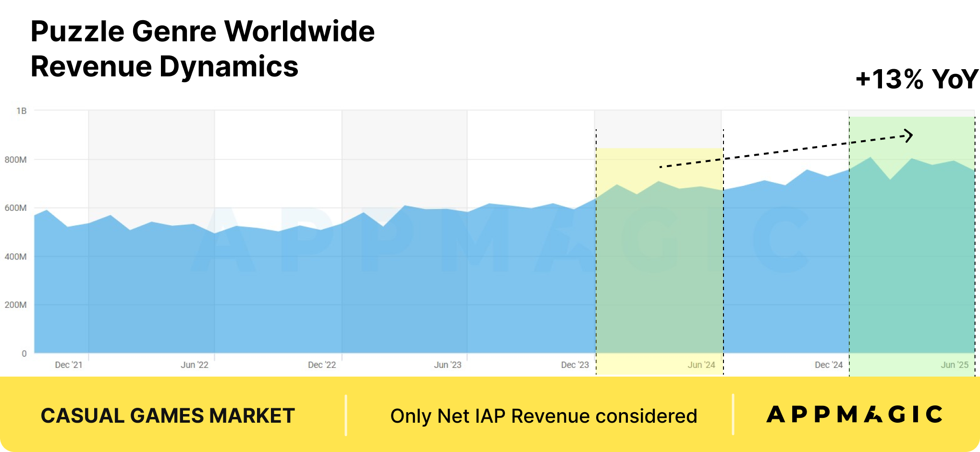The height and width of the screenshot is (452, 980).
Task: Click the Dec '21 axis label
Action: point(69,365)
